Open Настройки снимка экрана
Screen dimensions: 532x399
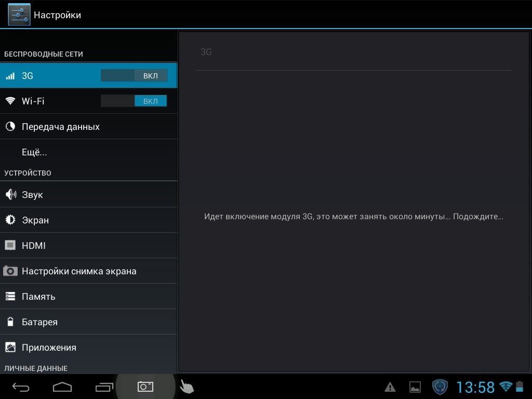79,271
